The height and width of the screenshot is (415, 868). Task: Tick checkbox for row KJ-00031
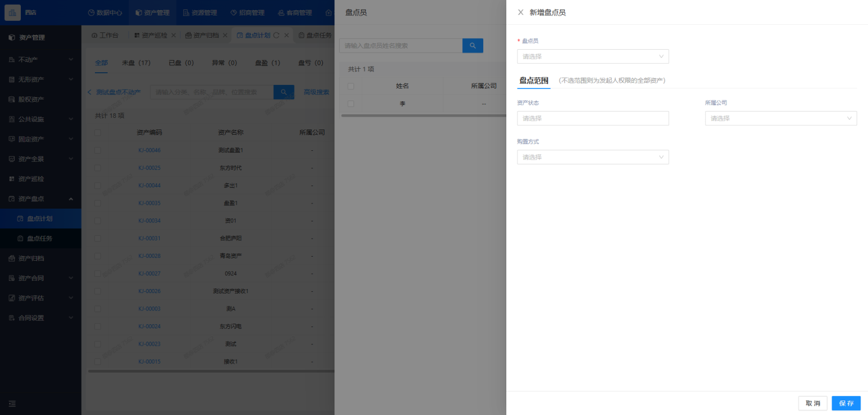(x=98, y=239)
